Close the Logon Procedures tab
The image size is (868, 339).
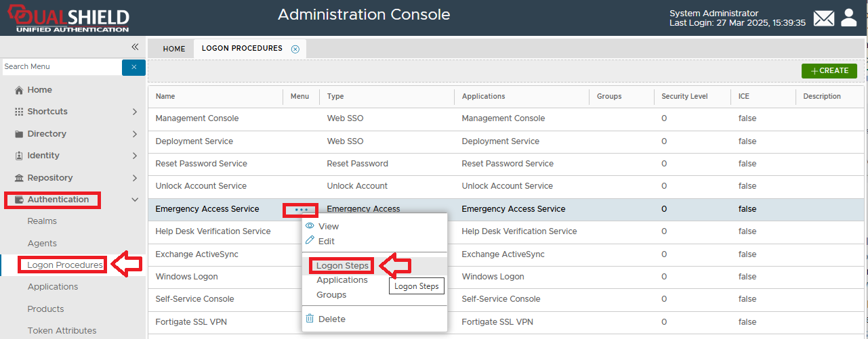point(295,49)
